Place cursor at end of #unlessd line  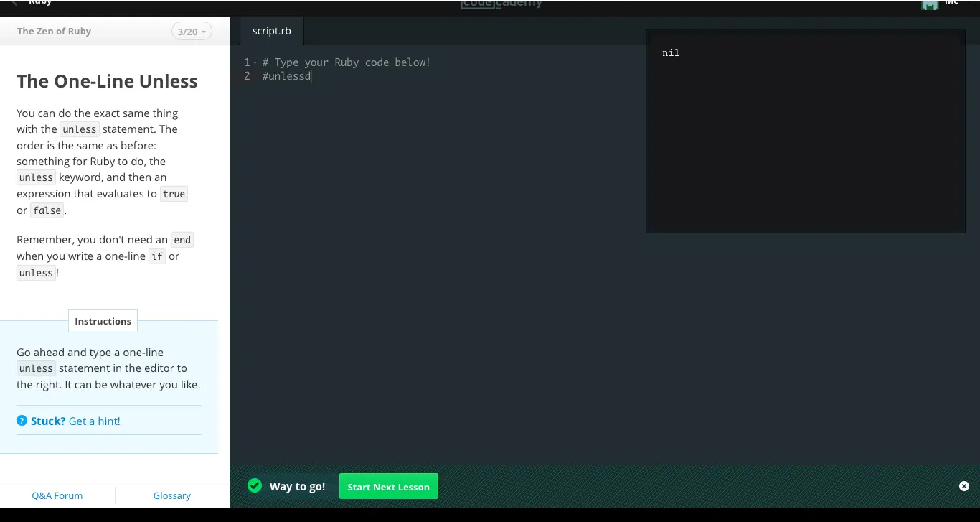click(311, 76)
